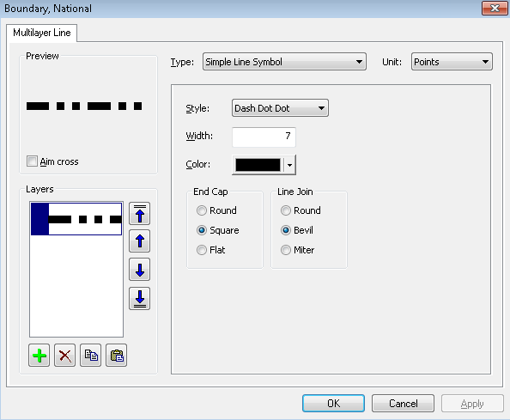The image size is (510, 420).
Task: Select Miter line join option
Action: (x=286, y=250)
